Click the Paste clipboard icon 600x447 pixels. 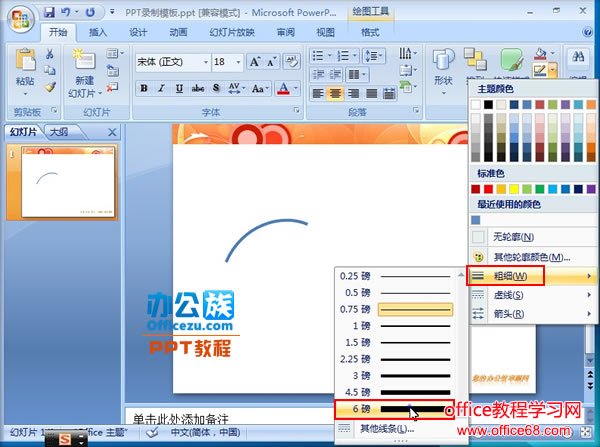[25, 60]
